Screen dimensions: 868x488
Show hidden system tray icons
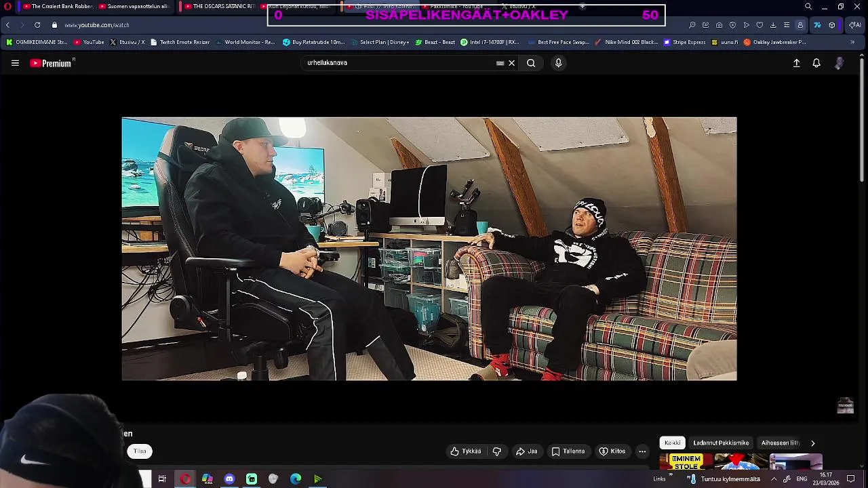(774, 479)
